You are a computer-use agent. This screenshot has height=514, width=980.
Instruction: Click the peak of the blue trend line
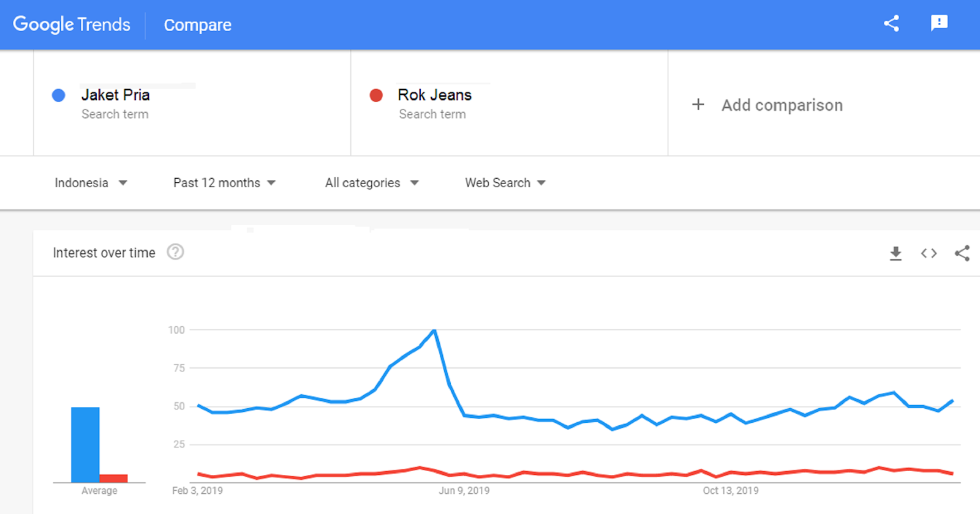point(434,330)
